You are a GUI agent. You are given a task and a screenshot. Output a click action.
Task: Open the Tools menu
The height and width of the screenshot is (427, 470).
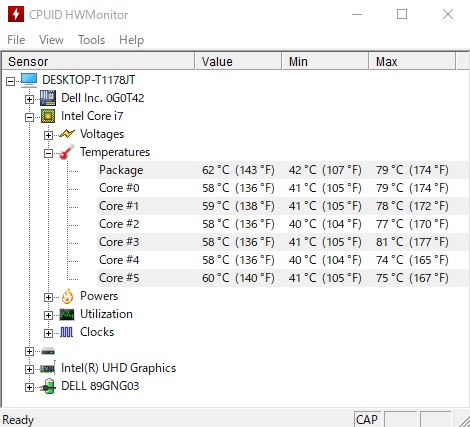tap(91, 40)
